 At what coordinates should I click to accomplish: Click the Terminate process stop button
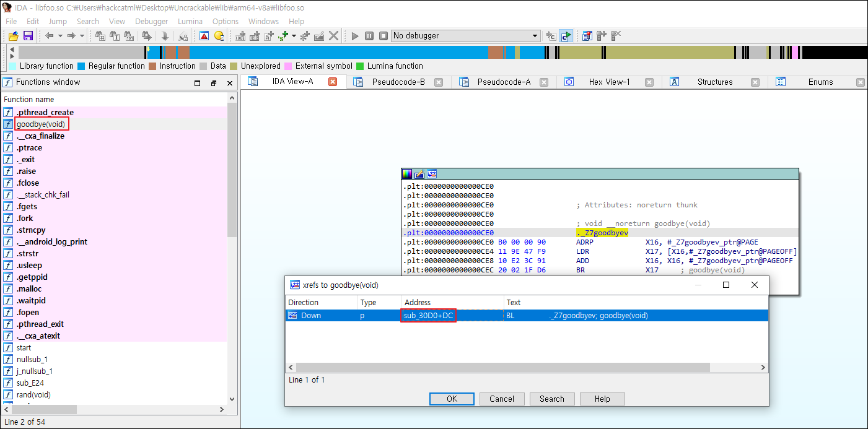[384, 36]
